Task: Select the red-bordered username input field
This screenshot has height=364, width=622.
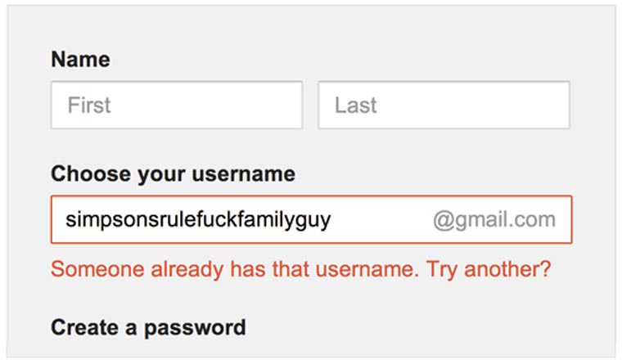Action: (311, 219)
